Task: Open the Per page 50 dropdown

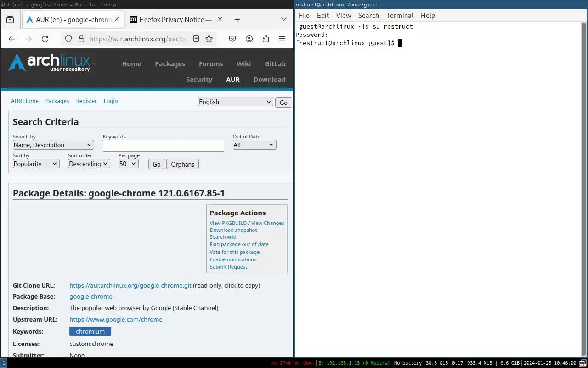Action: point(129,164)
